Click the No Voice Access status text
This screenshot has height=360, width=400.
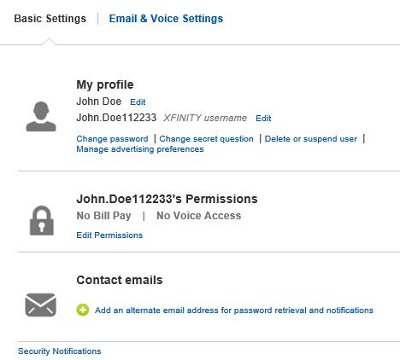199,216
